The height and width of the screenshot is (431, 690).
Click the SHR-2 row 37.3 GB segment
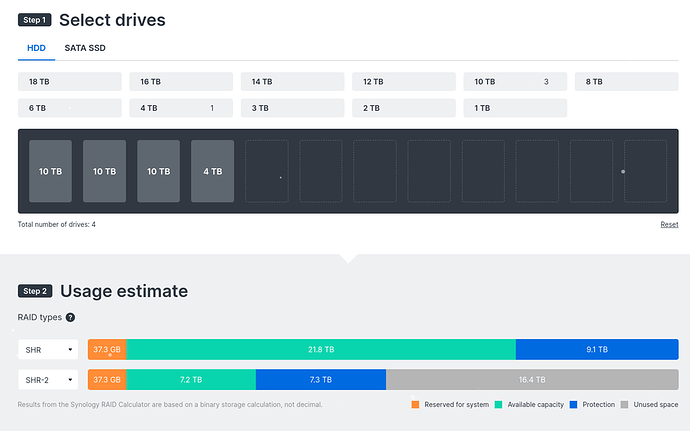pyautogui.click(x=107, y=379)
